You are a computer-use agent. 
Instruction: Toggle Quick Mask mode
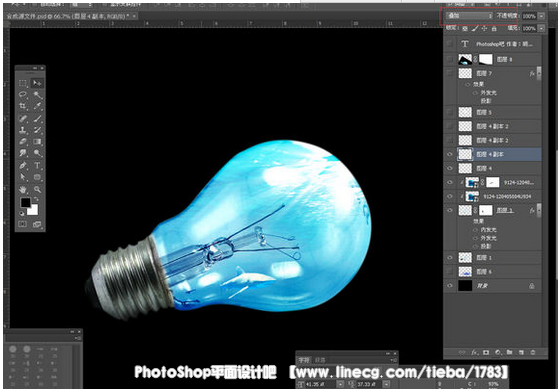pyautogui.click(x=22, y=224)
